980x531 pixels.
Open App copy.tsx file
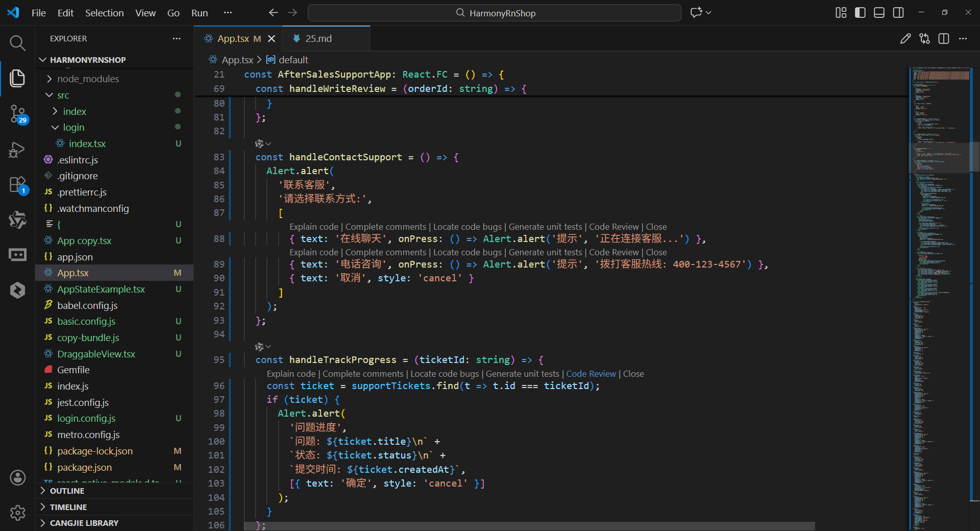(114, 241)
